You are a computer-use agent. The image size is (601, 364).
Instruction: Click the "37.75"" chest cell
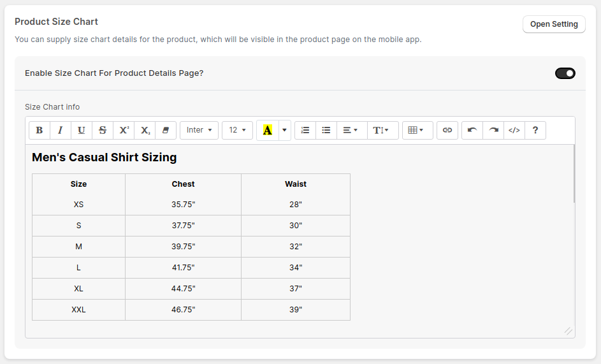pyautogui.click(x=183, y=226)
